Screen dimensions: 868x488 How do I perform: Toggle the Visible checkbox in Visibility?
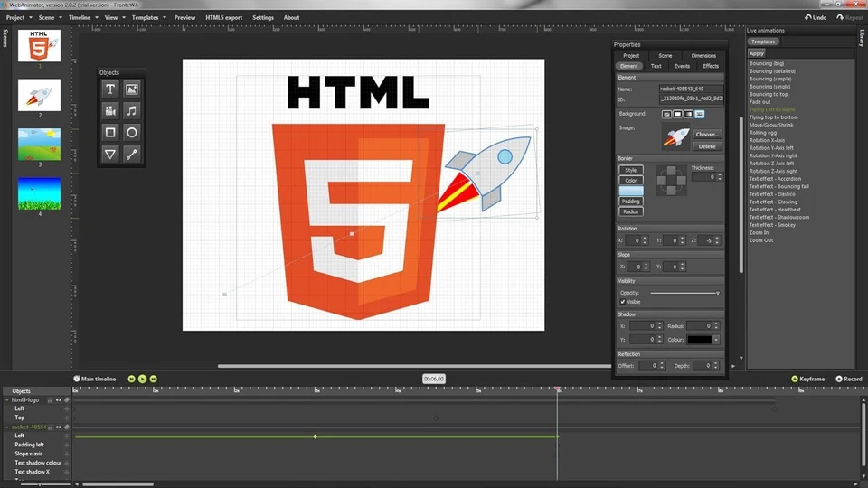click(x=623, y=302)
